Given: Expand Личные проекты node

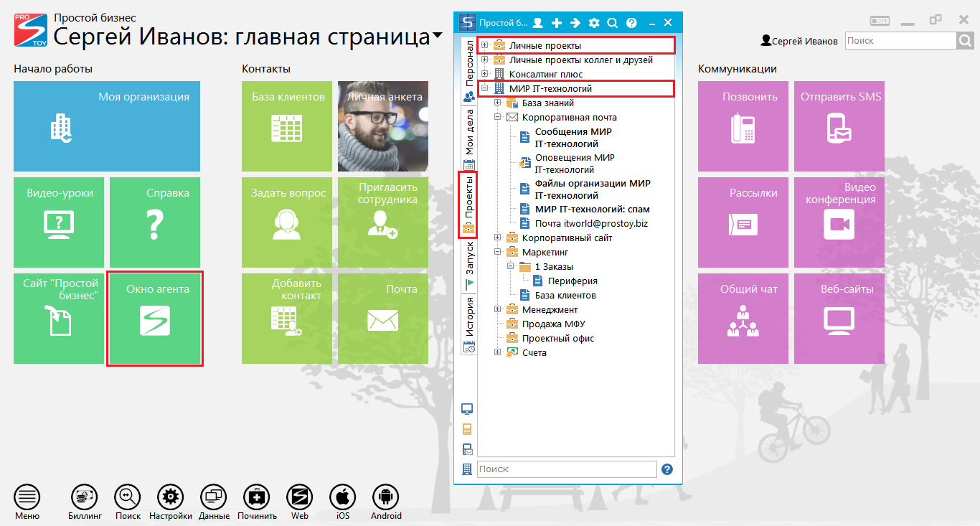Looking at the screenshot, I should point(485,45).
